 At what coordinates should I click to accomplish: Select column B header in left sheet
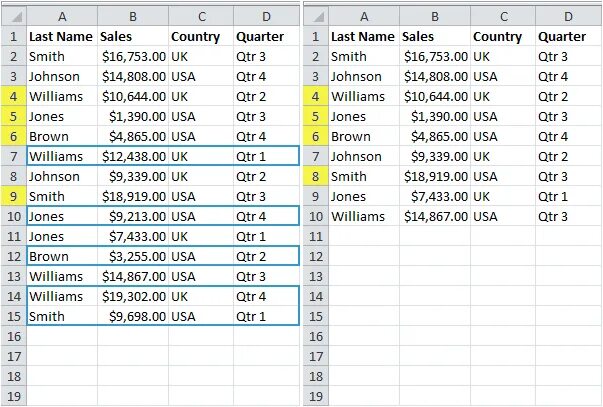click(x=133, y=16)
